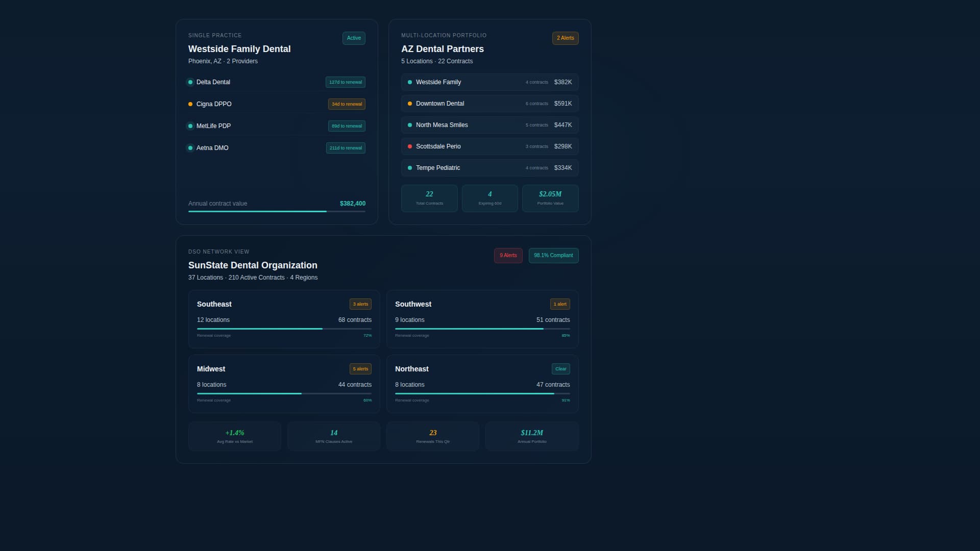Click the Phoenix, AZ · 2 Providers subtitle
The width and height of the screenshot is (980, 551).
(x=223, y=61)
